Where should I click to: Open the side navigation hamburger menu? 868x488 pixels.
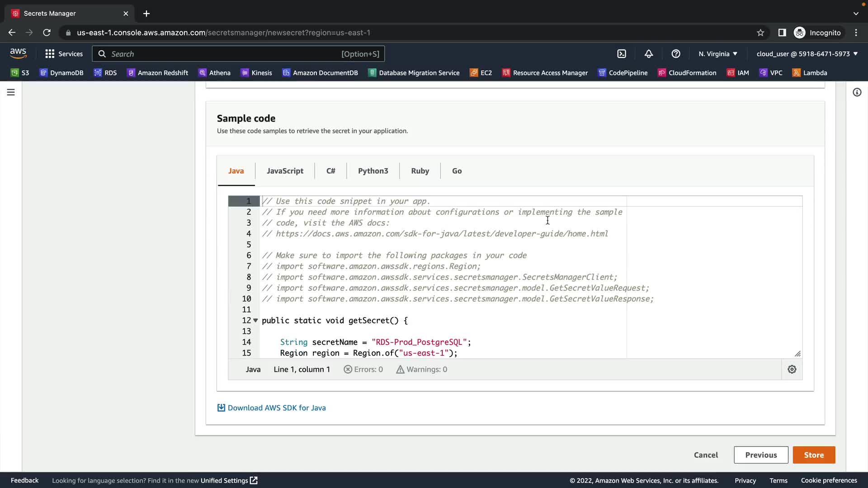pyautogui.click(x=11, y=92)
